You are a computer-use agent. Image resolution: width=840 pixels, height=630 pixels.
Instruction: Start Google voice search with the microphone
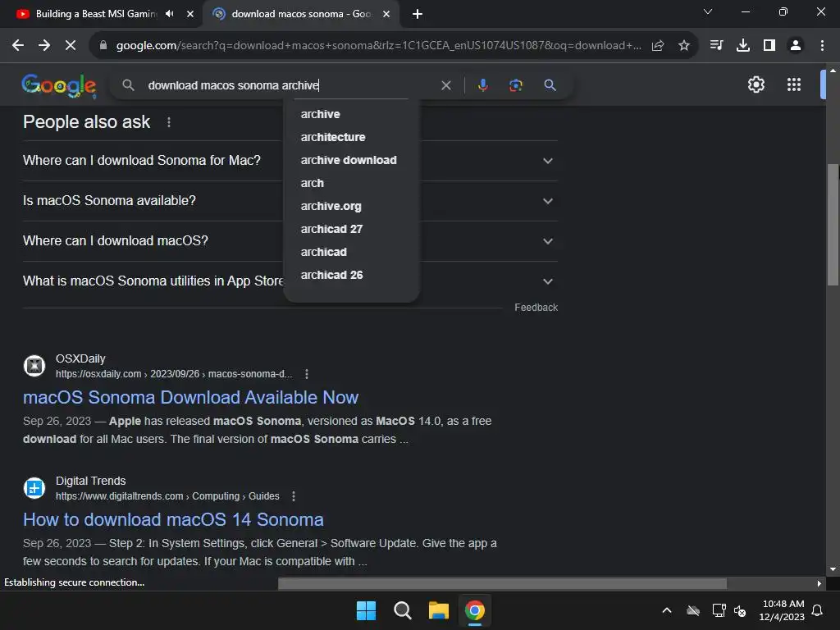point(482,85)
